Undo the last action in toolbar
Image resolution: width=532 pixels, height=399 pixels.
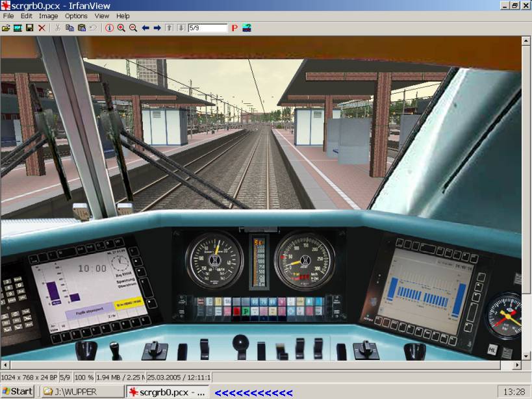94,28
